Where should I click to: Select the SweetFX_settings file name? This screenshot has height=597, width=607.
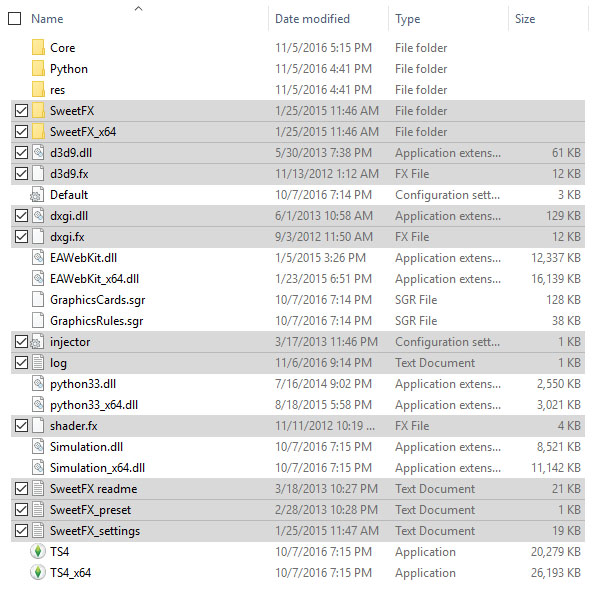[95, 531]
